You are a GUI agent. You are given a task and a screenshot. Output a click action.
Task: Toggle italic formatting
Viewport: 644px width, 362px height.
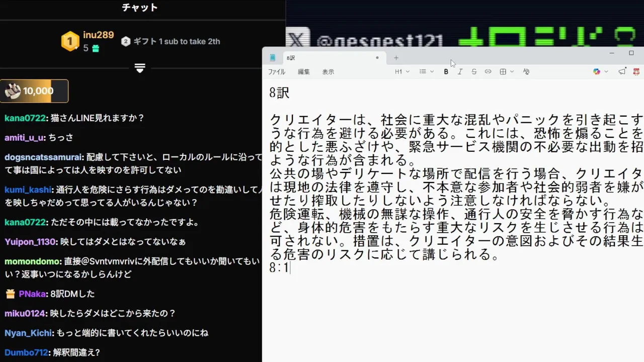tap(460, 72)
